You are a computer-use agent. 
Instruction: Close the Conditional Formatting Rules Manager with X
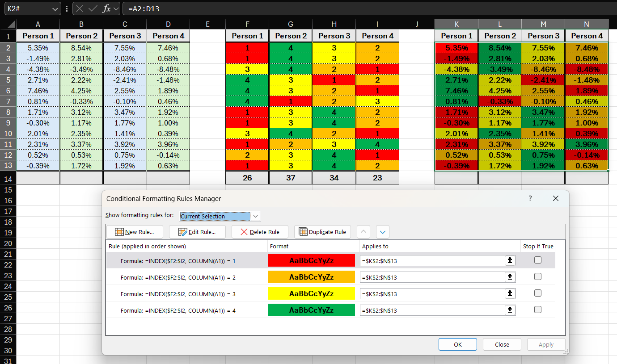point(556,199)
